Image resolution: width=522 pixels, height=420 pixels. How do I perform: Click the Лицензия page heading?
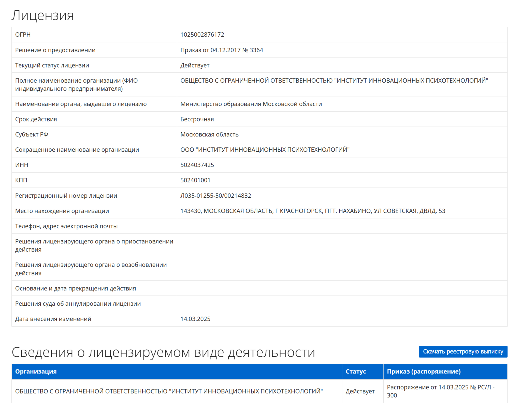click(x=42, y=15)
